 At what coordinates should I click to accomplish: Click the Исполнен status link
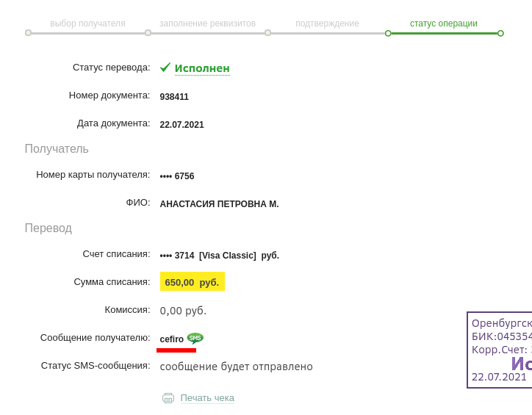pos(202,68)
